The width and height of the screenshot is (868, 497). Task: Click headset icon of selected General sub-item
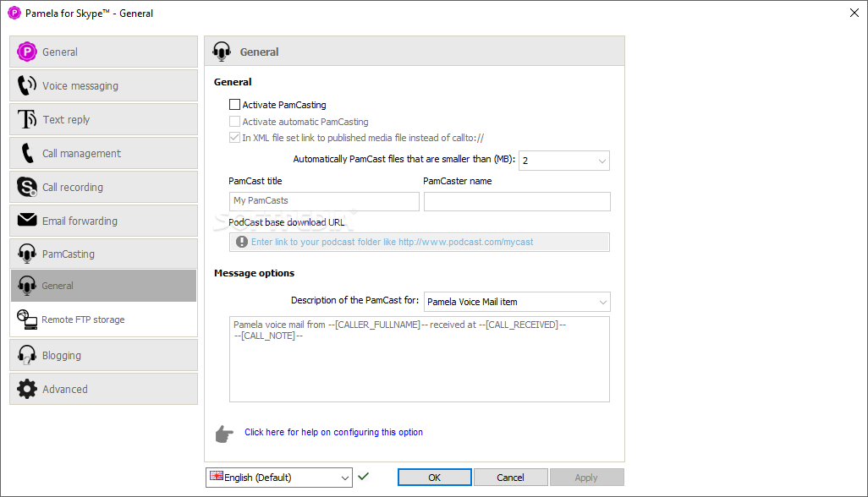click(x=26, y=286)
